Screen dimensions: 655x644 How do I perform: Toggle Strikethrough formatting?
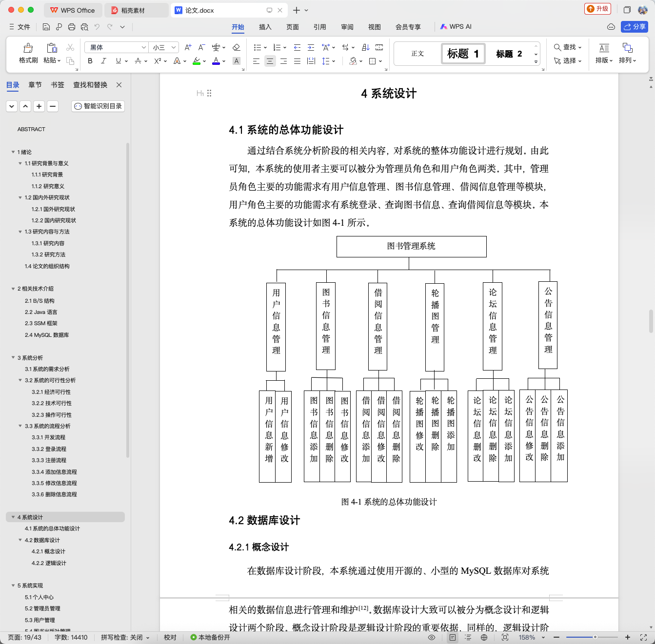[x=138, y=61]
